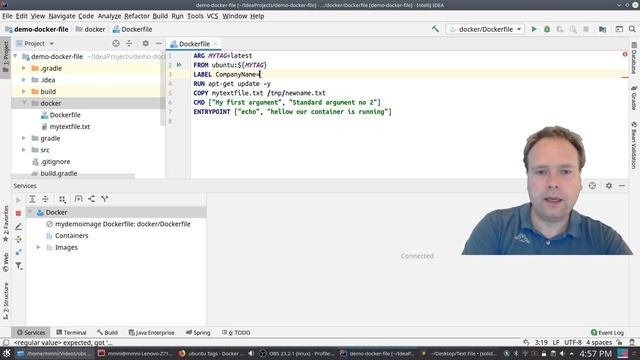Click the Firefox icon in the taskbar

point(182,353)
